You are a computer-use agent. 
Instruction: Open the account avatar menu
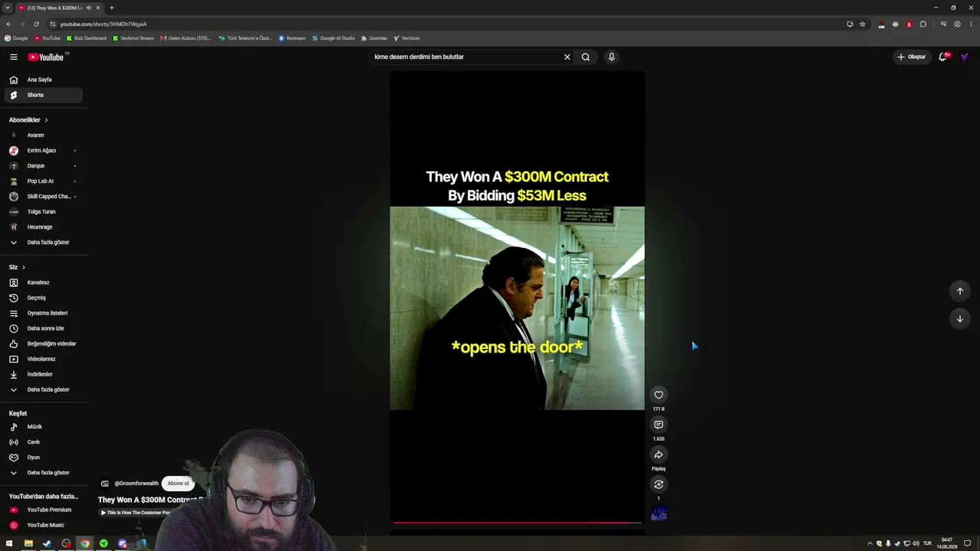965,57
